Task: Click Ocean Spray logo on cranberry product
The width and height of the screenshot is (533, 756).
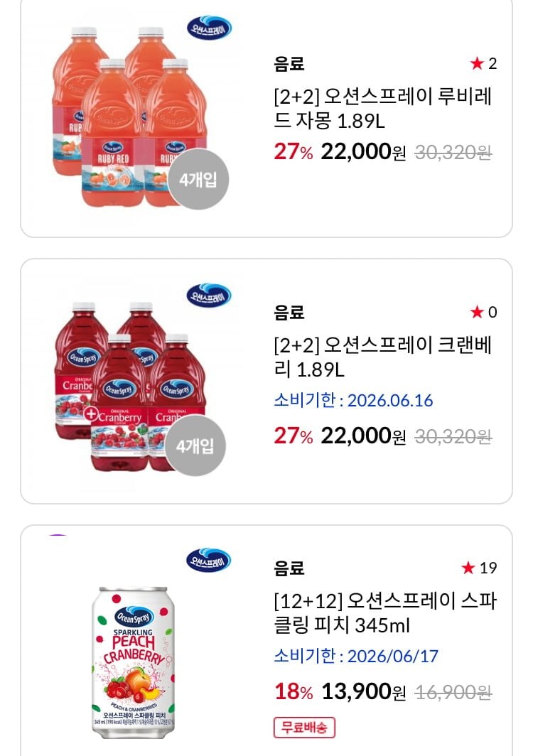Action: coord(209,294)
